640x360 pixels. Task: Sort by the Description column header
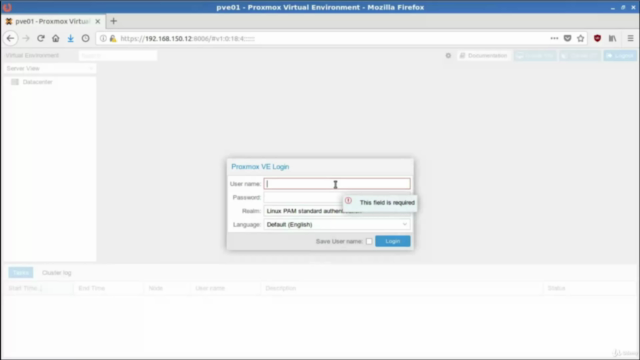point(402,288)
